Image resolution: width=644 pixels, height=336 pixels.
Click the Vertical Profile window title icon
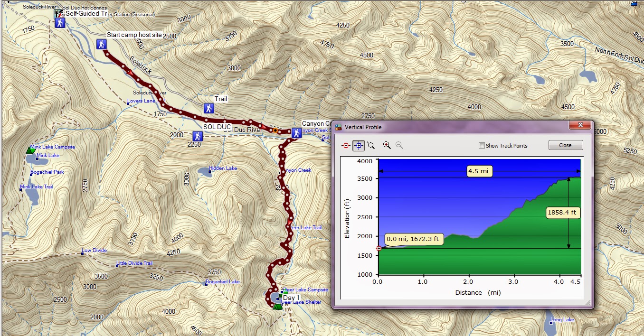coord(339,127)
